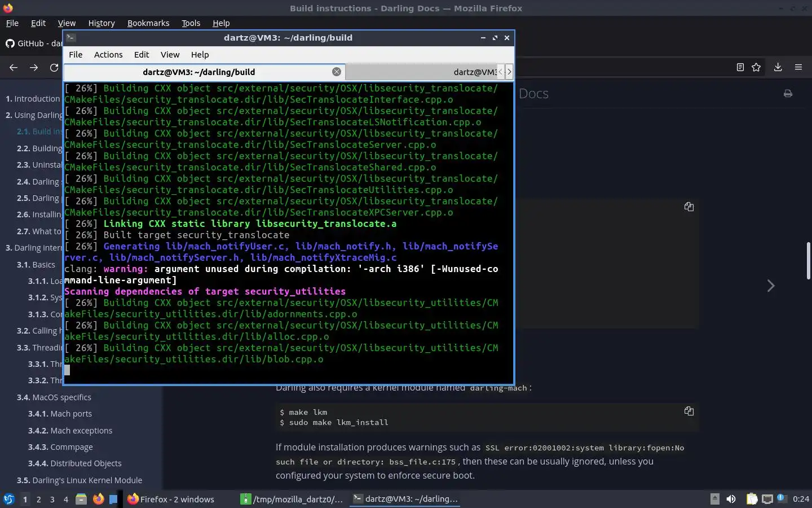Open the Firefox hamburger application menu
The image size is (812, 508).
click(798, 67)
